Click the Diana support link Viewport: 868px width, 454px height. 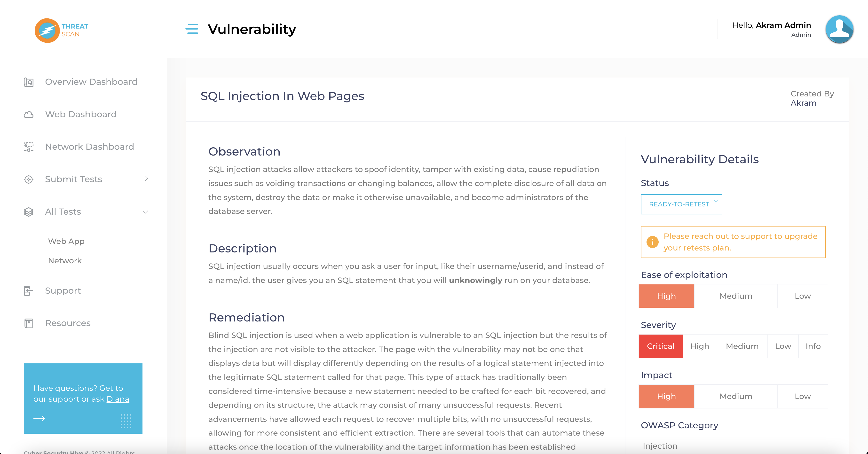pyautogui.click(x=118, y=399)
